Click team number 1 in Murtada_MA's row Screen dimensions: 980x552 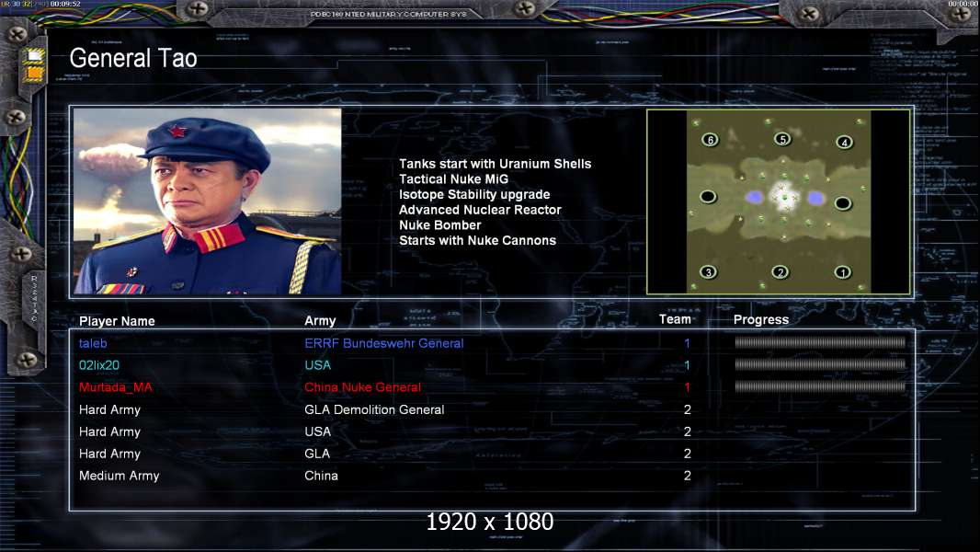pos(687,387)
